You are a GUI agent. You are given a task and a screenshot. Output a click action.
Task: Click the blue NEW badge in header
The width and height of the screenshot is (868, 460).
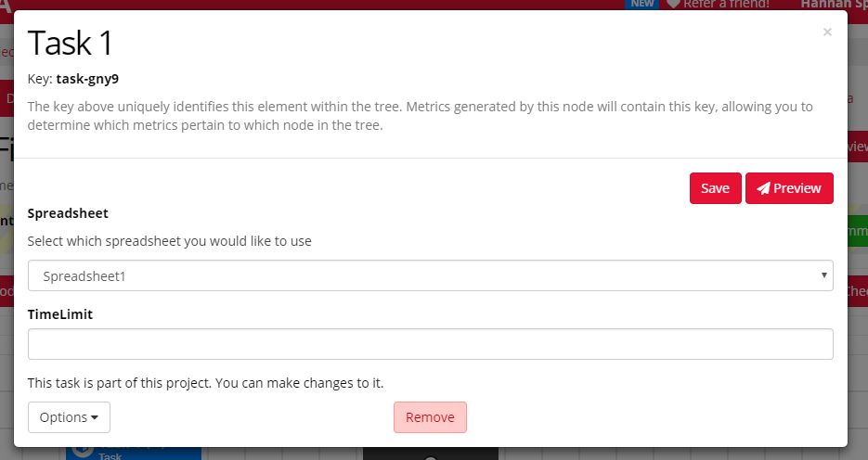[x=642, y=4]
